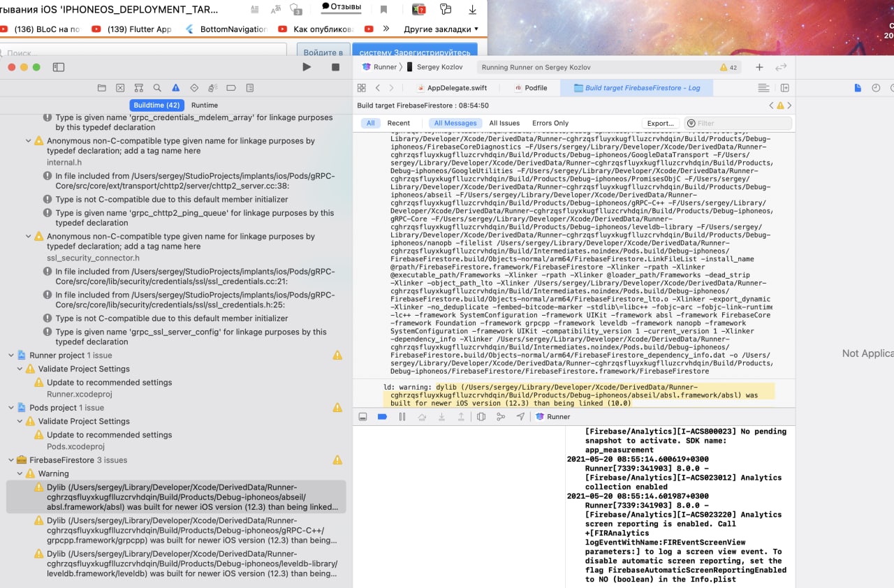Open the Project navigator folder icon

pyautogui.click(x=102, y=88)
